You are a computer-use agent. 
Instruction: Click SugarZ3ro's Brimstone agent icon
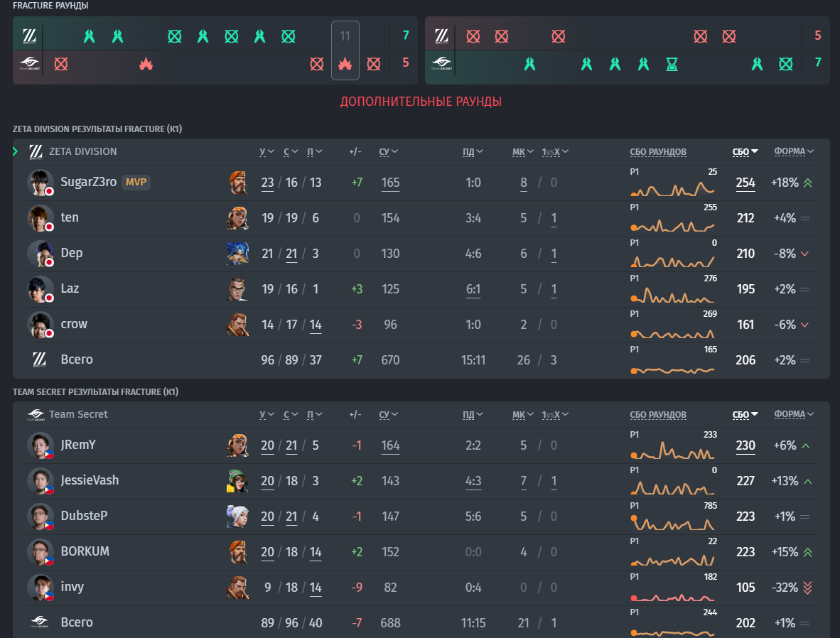(237, 182)
